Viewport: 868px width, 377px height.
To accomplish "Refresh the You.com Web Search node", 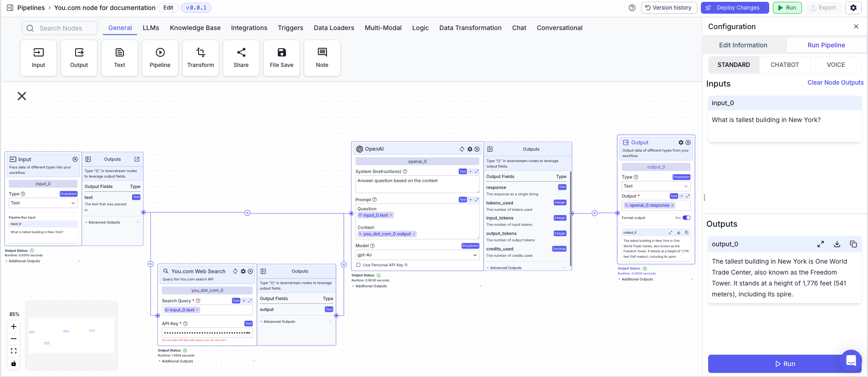I will coord(235,271).
